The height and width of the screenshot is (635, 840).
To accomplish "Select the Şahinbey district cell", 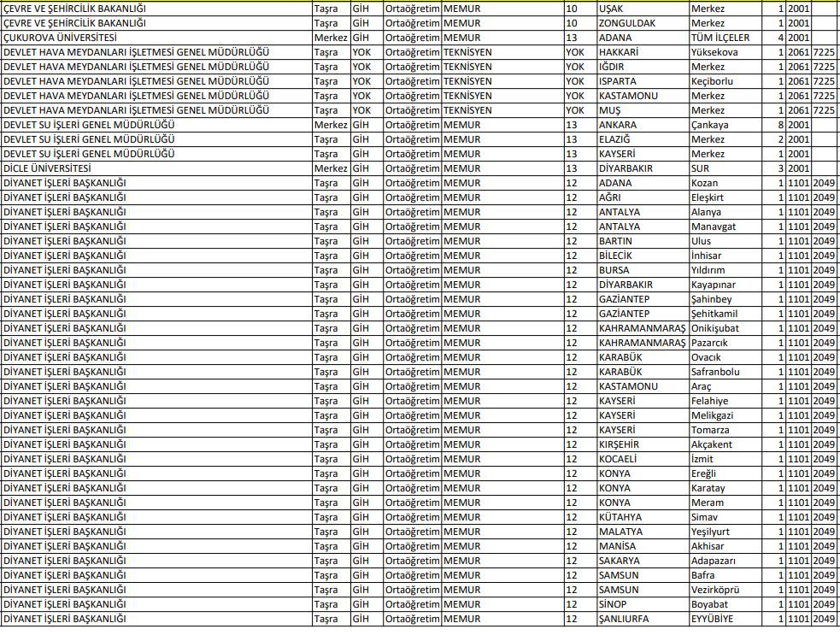I will [725, 299].
